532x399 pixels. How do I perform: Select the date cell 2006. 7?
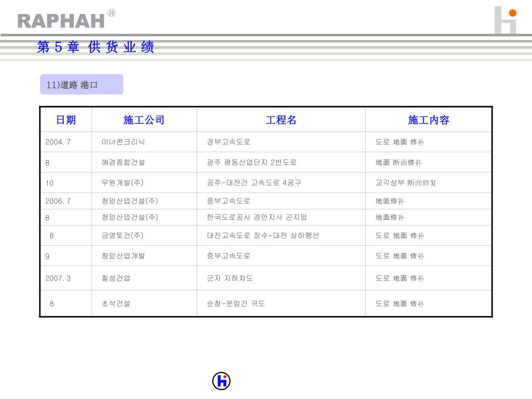click(x=58, y=201)
